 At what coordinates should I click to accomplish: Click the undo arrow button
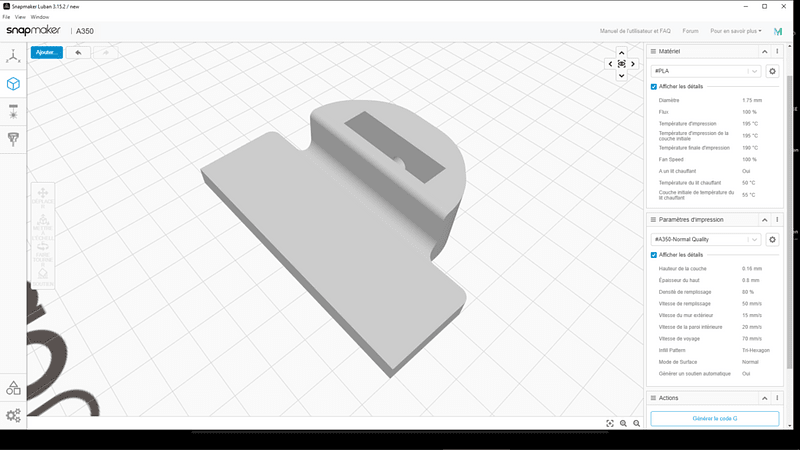[x=78, y=53]
